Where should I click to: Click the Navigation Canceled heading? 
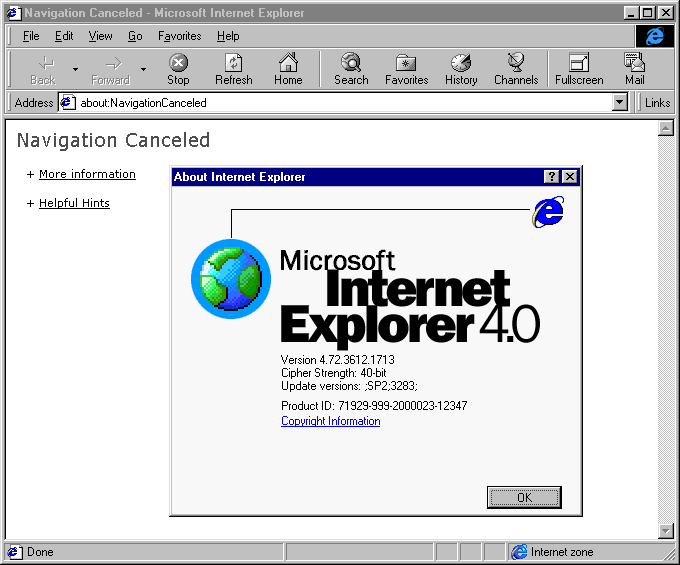click(x=113, y=140)
